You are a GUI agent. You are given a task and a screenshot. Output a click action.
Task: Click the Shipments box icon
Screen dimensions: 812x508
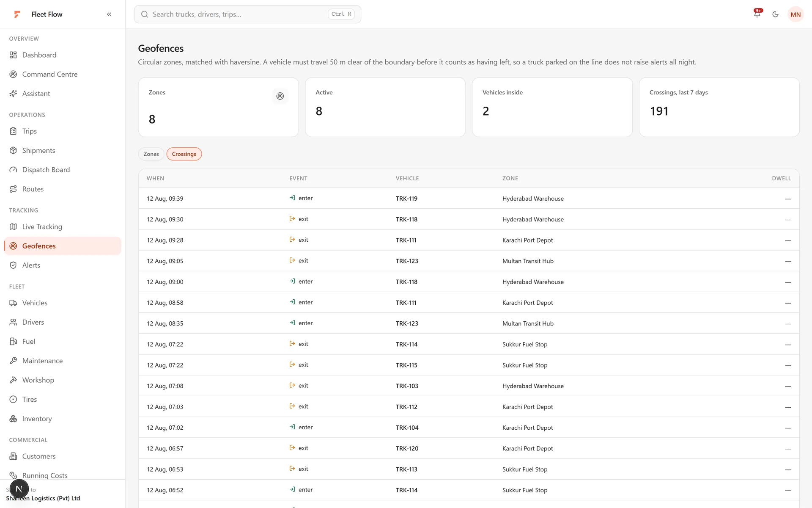pyautogui.click(x=14, y=151)
